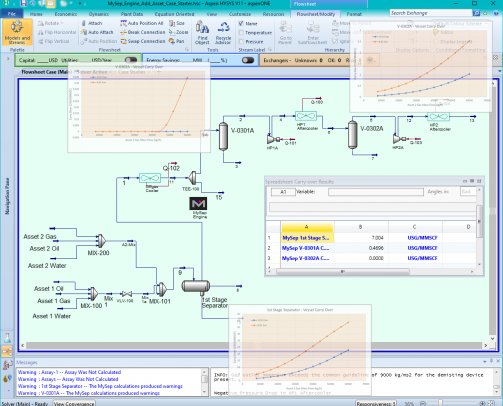
Task: Click the TEE-100 splitter
Action: coord(192,178)
